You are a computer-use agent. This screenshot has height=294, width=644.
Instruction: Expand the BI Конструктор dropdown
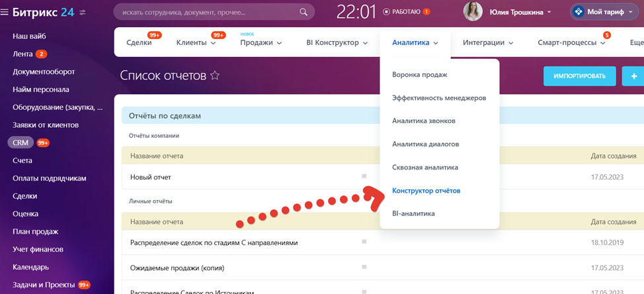click(x=365, y=43)
